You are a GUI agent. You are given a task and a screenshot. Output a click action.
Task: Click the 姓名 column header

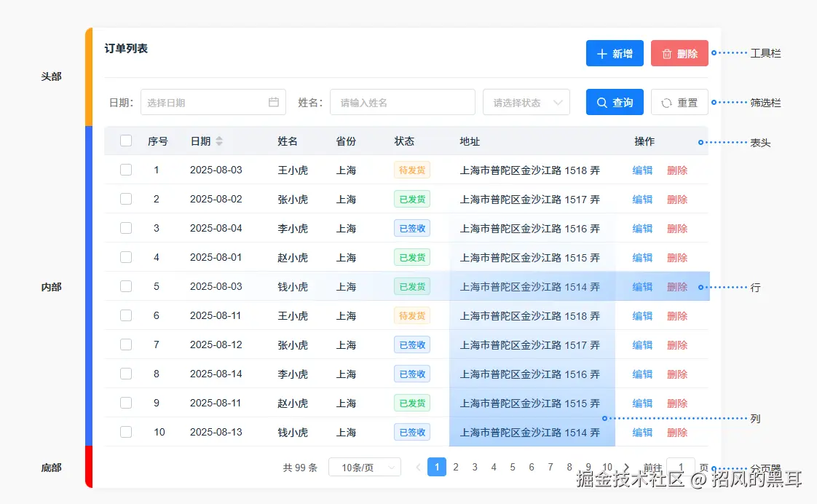[288, 141]
